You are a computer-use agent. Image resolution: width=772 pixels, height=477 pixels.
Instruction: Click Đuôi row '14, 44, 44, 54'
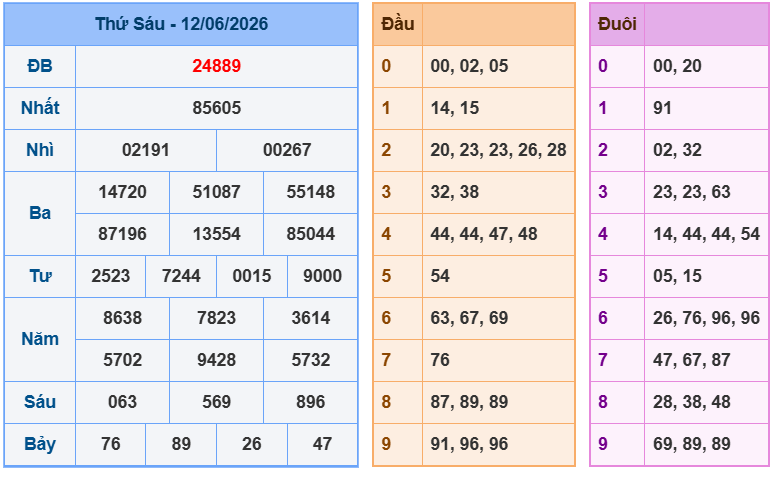pyautogui.click(x=707, y=234)
